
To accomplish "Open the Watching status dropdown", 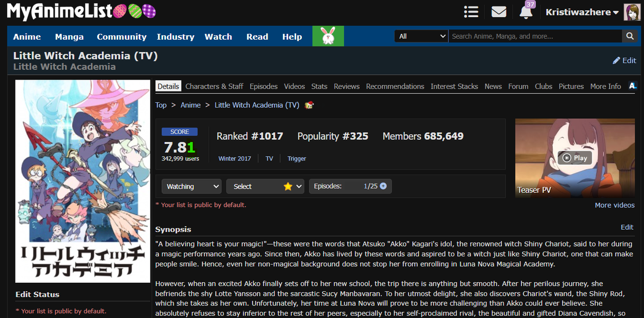I will pos(191,186).
